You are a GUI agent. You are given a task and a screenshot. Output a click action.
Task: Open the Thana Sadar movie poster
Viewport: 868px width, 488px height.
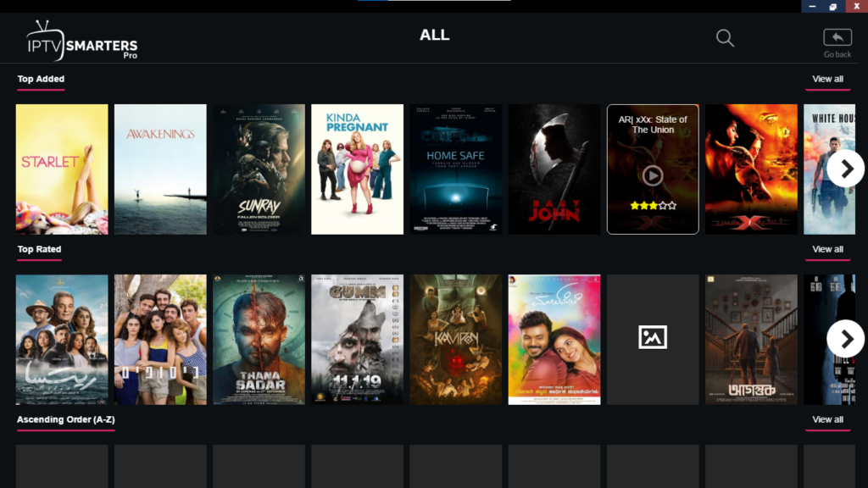click(x=259, y=339)
